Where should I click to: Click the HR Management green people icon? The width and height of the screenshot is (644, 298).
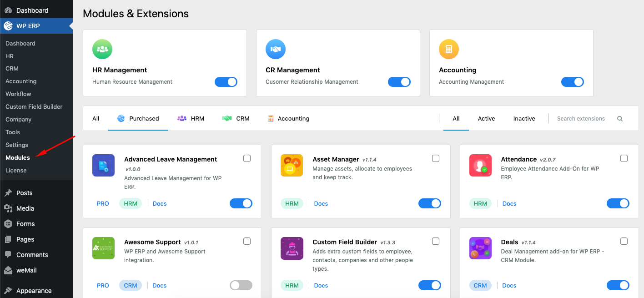pos(102,49)
